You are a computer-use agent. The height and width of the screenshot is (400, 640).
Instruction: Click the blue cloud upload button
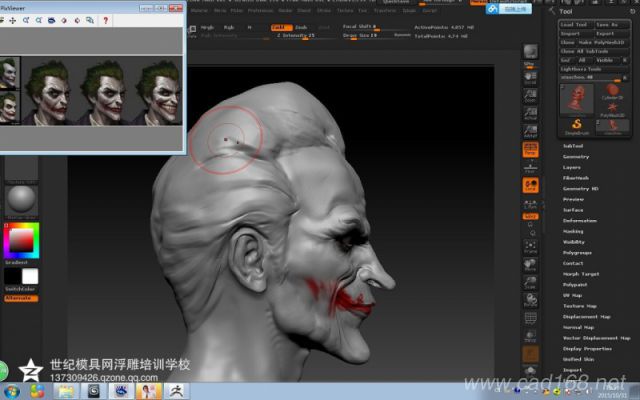509,9
